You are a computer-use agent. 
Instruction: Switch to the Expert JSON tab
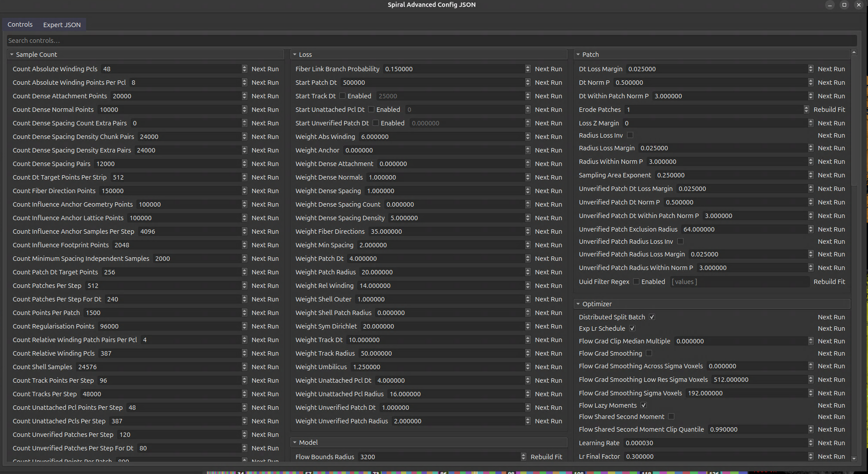[x=62, y=24]
